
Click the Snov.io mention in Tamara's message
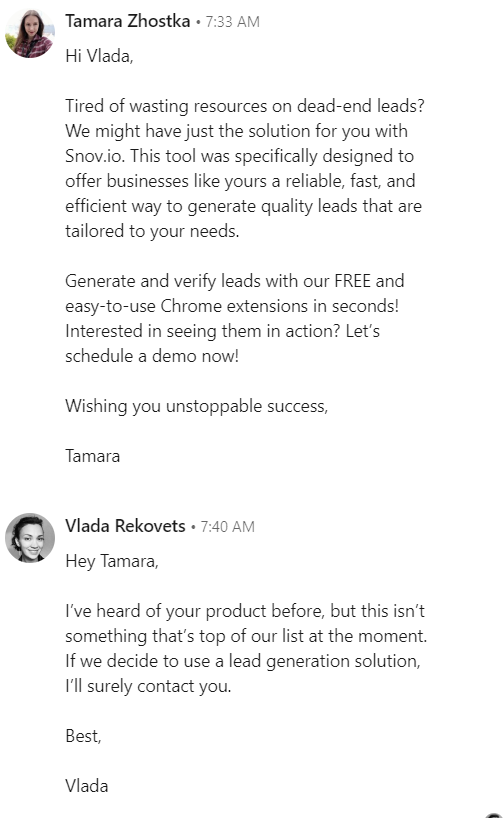click(94, 156)
